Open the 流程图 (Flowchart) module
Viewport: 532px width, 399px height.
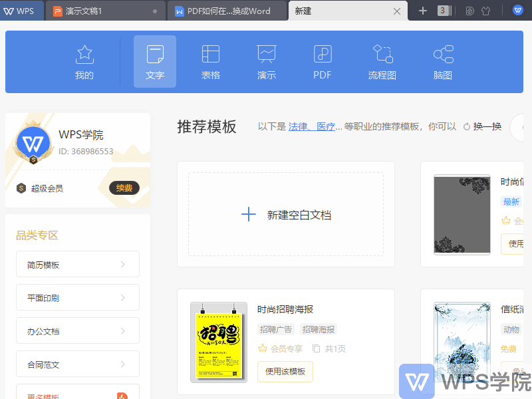click(x=382, y=61)
